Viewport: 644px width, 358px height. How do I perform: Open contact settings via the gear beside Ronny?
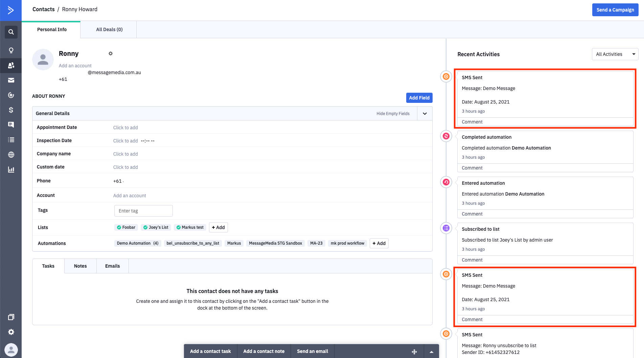tap(111, 53)
